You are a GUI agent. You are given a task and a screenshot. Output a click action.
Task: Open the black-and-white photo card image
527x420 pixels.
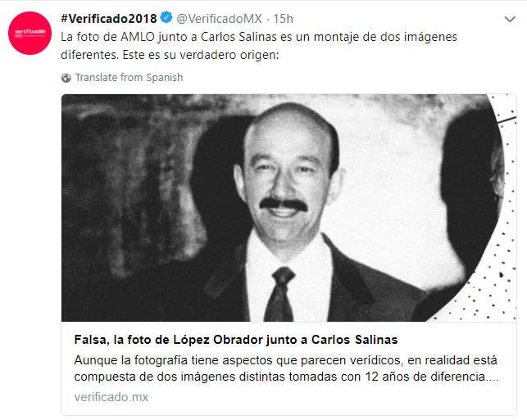[288, 208]
